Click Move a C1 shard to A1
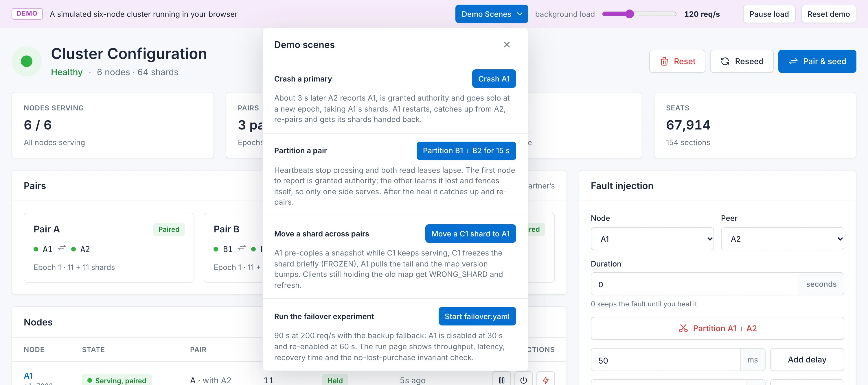The image size is (868, 385). 470,233
